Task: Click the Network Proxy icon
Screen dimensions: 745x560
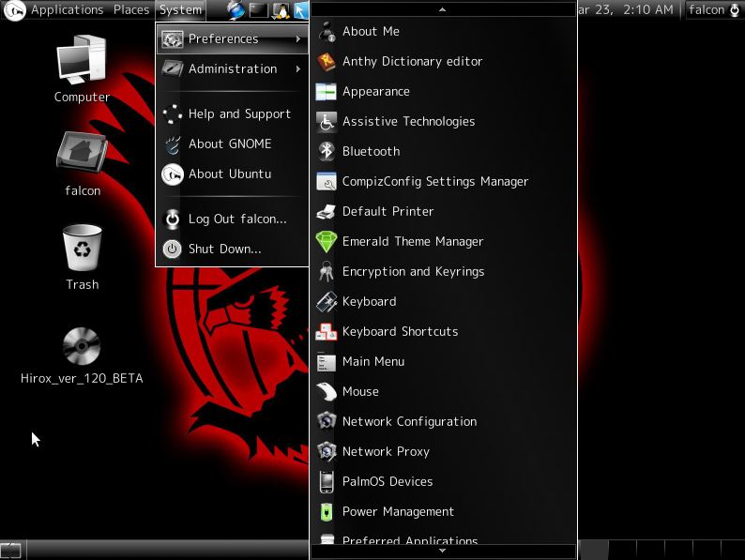Action: click(327, 451)
